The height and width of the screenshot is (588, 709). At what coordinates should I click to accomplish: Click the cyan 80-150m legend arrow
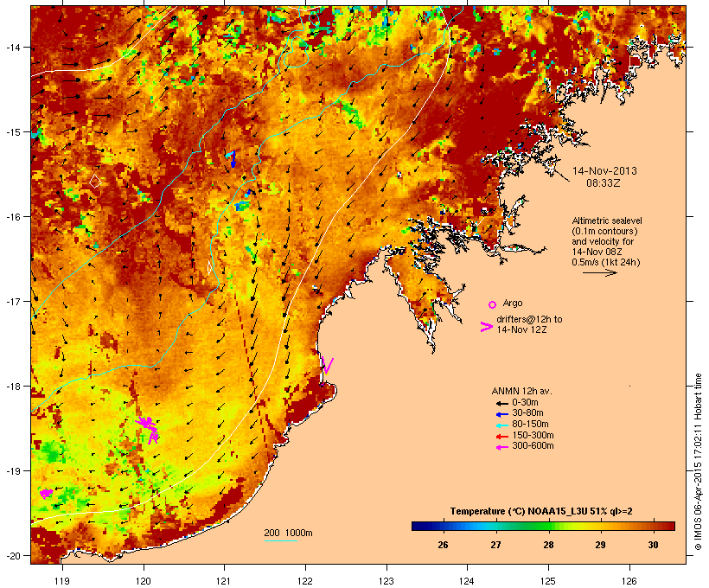pos(501,425)
